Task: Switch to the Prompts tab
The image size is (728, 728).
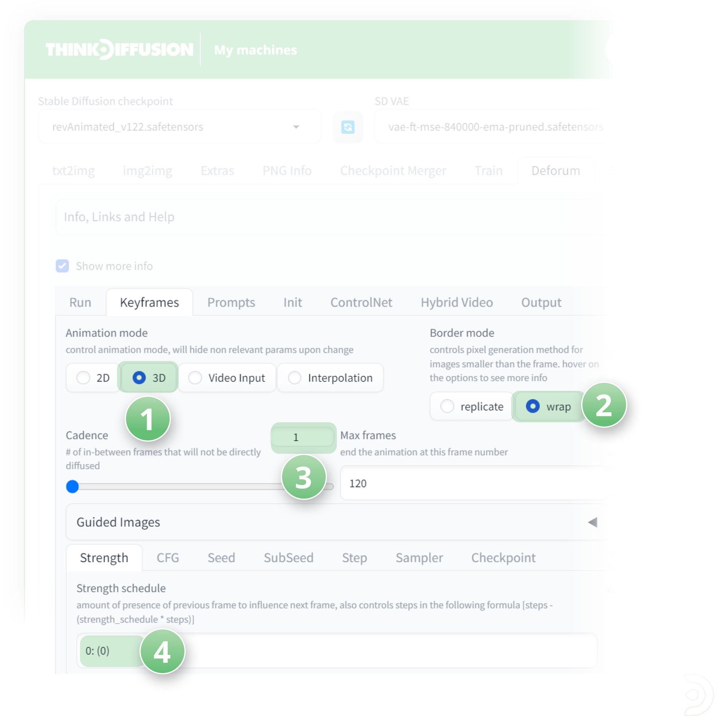Action: point(231,302)
